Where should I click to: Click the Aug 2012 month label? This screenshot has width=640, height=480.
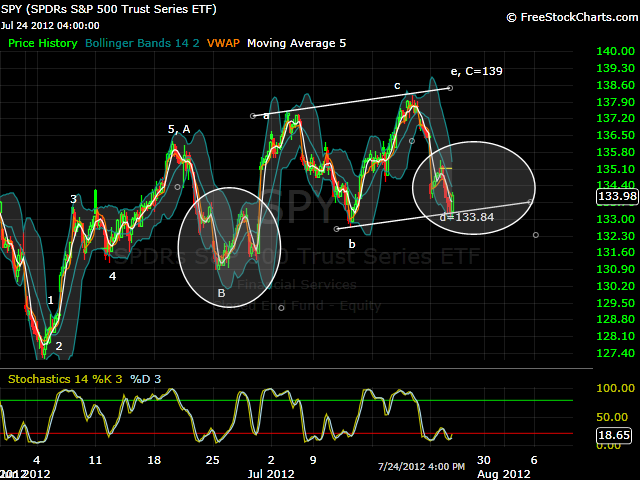click(x=504, y=474)
